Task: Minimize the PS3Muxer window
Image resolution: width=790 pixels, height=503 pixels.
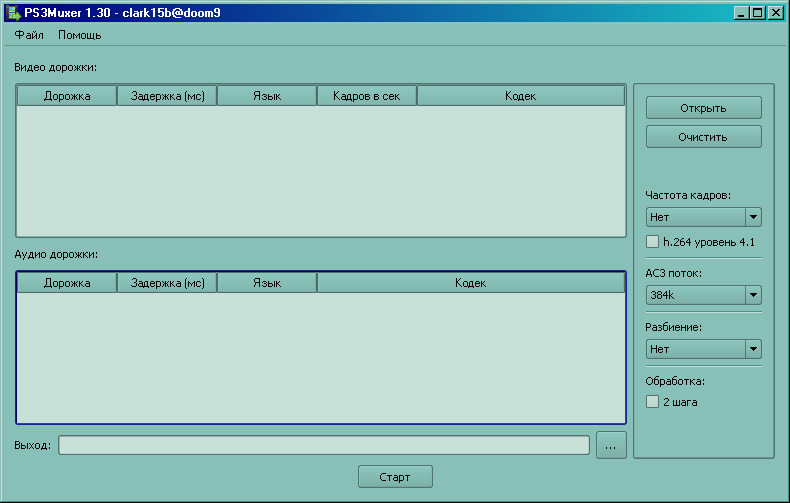Action: coord(741,13)
